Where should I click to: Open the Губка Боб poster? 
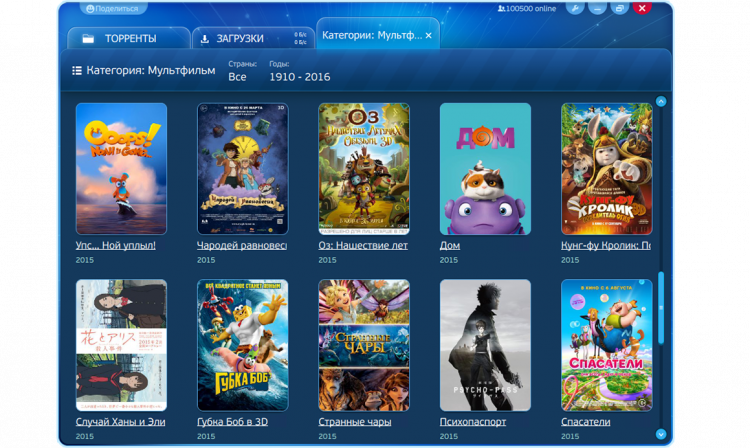point(243,345)
